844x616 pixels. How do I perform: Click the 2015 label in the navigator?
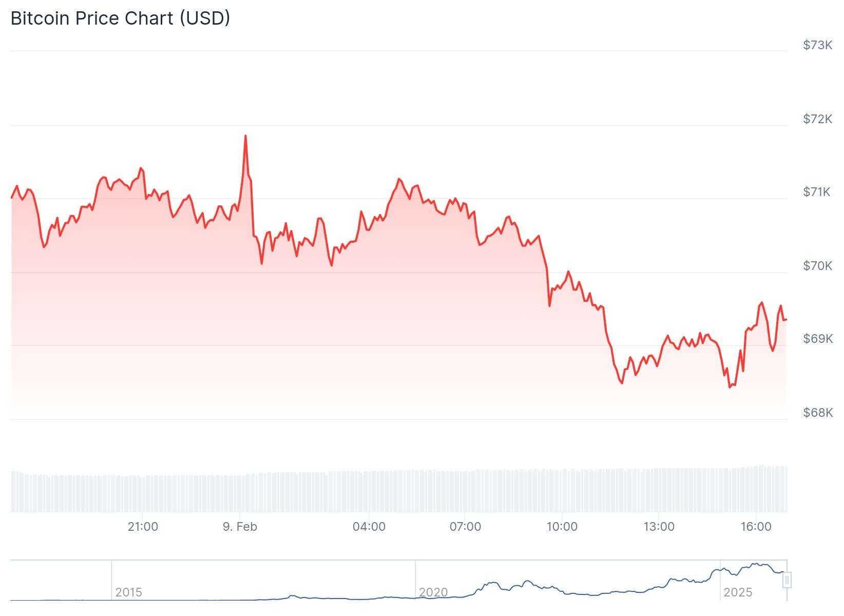(x=128, y=592)
